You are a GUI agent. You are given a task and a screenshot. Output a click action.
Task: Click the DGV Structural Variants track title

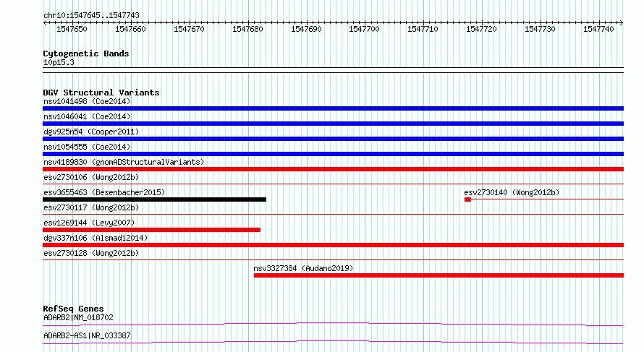click(101, 93)
